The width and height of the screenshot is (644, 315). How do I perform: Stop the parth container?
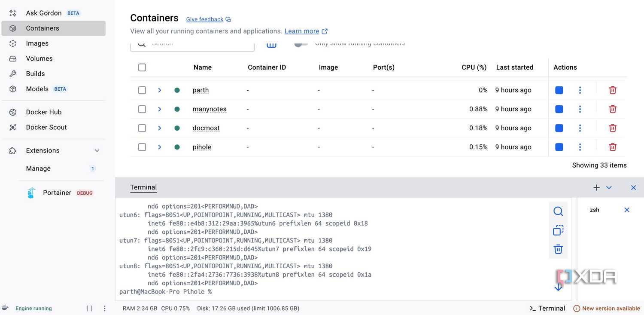559,90
